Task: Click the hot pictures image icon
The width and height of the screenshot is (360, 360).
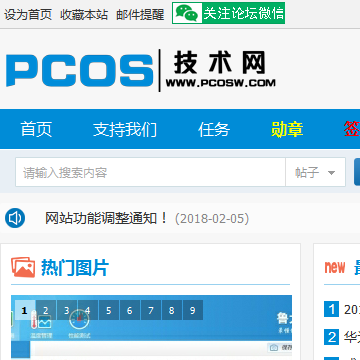Action: [x=23, y=267]
